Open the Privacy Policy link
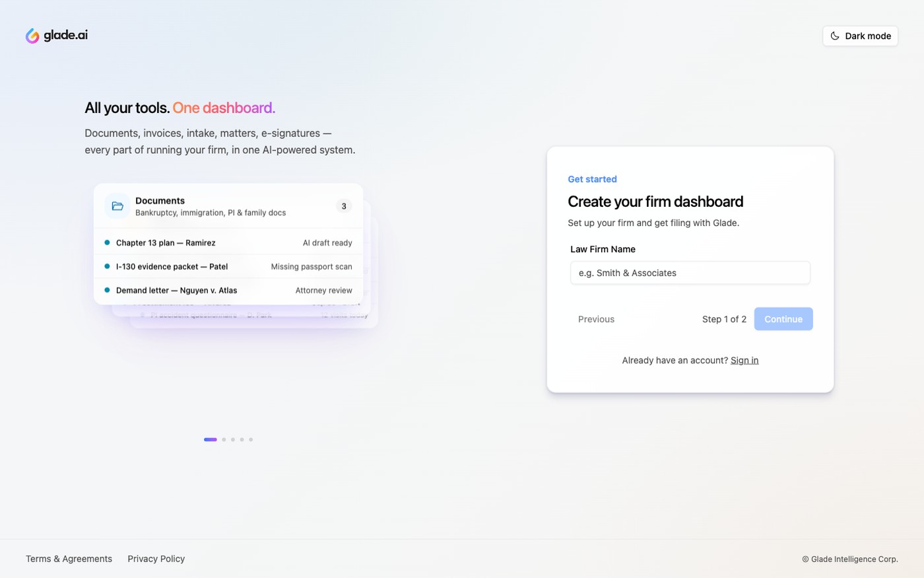Screen dimensions: 924x578 coord(156,559)
